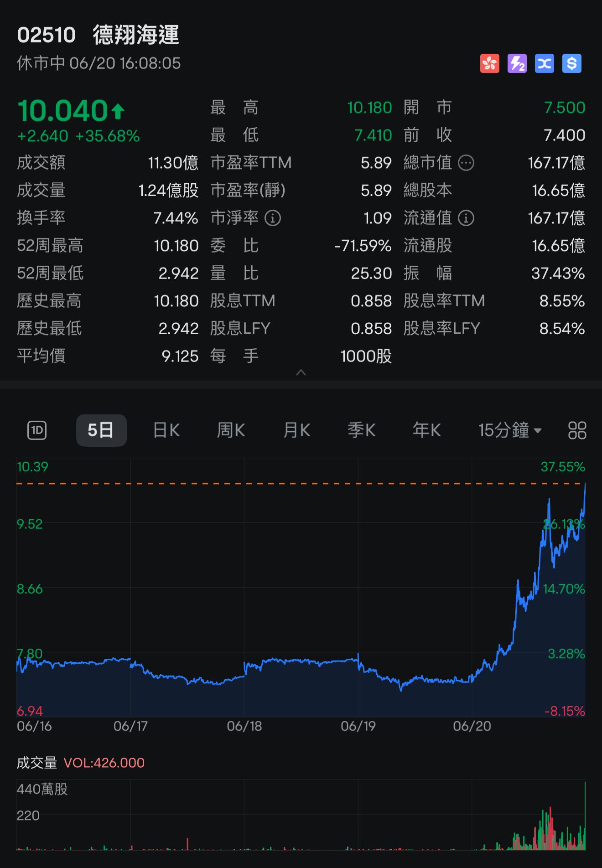Tap the 股息率LFY value 8.54%

pyautogui.click(x=562, y=328)
